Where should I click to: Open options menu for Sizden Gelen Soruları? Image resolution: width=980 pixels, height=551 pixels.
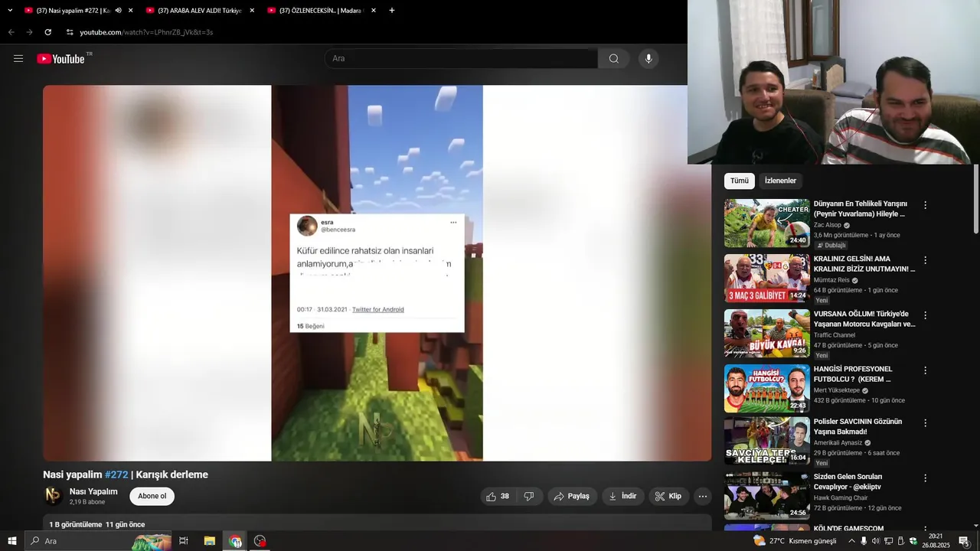tap(925, 478)
